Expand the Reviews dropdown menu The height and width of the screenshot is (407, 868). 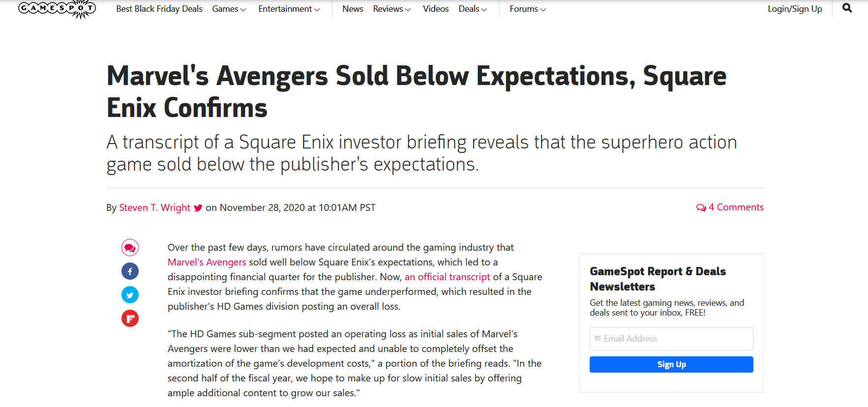click(x=391, y=9)
